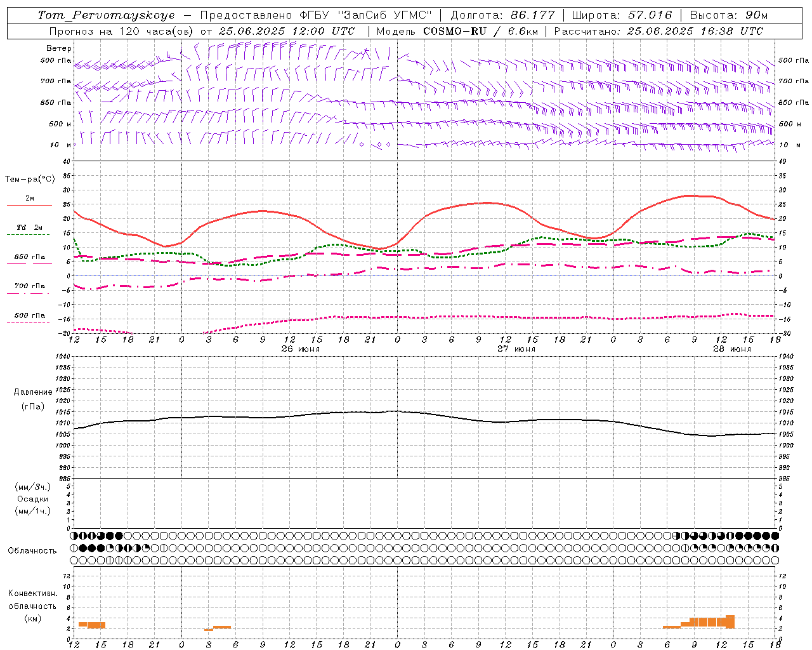812x650 pixels.
Task: Select the longitude value 86.177
Action: point(533,15)
